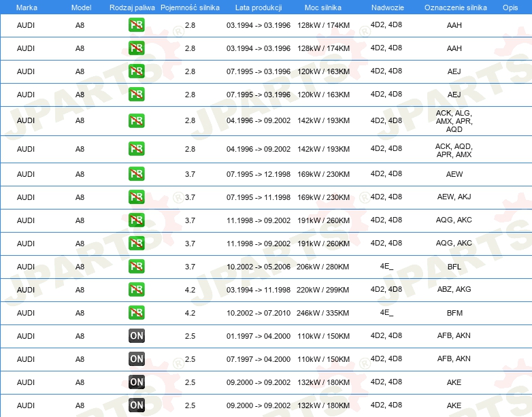The image size is (532, 417).
Task: Click the Oznaczenie silnika column header
Action: [x=455, y=7]
